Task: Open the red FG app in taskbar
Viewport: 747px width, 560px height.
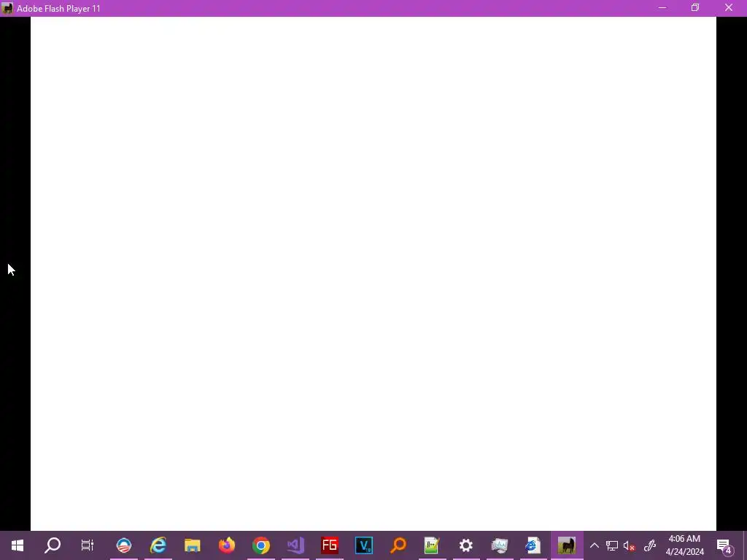Action: 330,545
